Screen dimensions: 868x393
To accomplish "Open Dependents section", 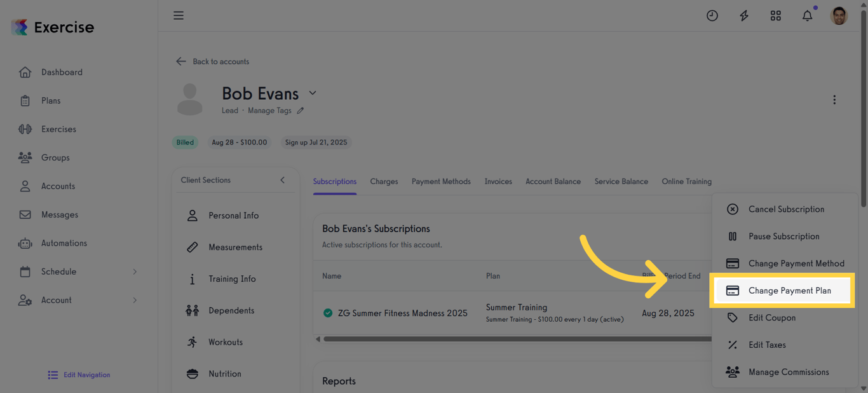I will pyautogui.click(x=231, y=310).
